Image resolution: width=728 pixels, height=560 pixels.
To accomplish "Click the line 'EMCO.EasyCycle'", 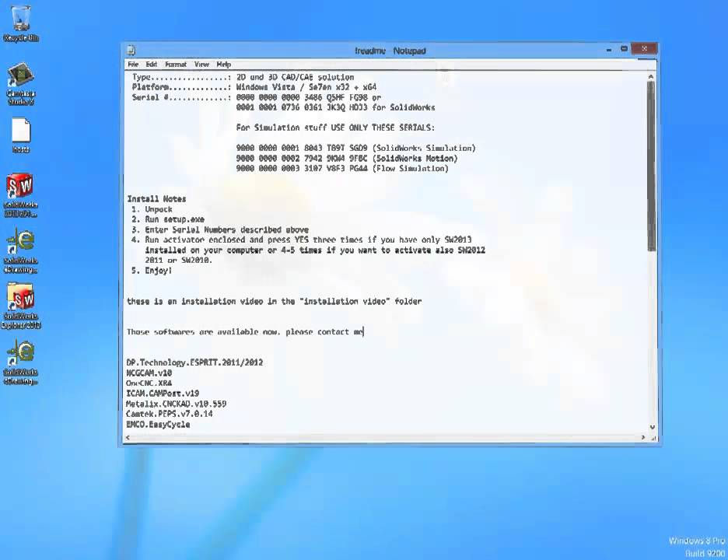I will point(158,424).
